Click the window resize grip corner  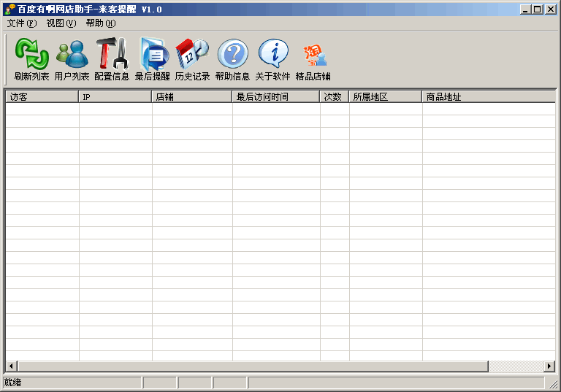click(x=553, y=383)
